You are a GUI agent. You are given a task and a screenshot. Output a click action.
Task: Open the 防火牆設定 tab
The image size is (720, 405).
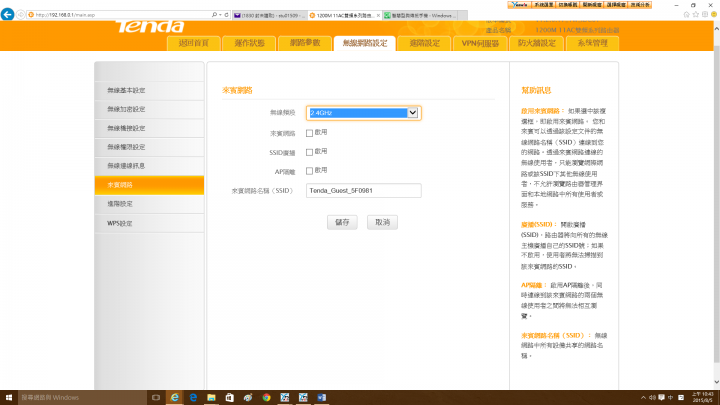pos(536,44)
